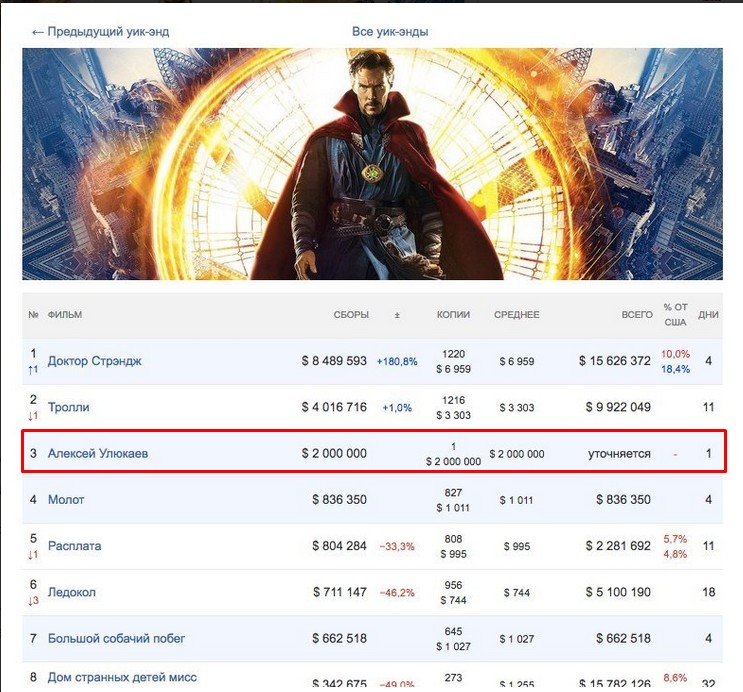
Task: Click the 'СБОРЫ' column header
Action: point(351,315)
